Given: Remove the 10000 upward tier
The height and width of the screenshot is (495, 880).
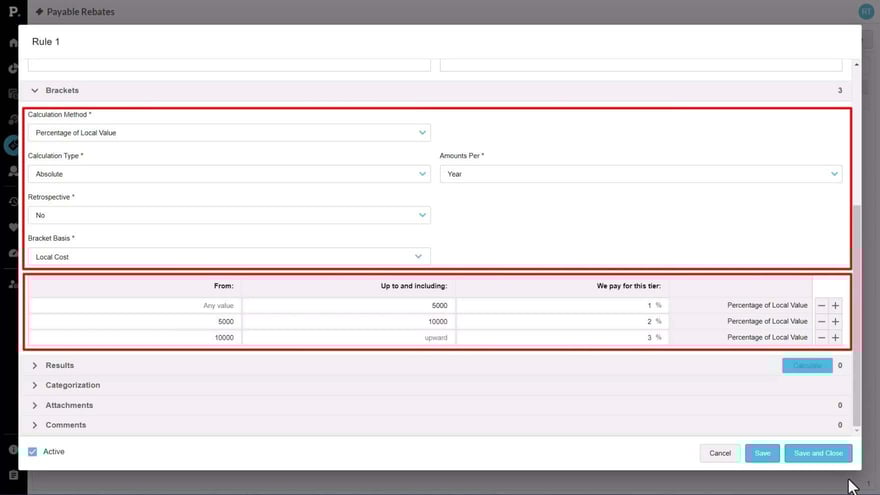Looking at the screenshot, I should tap(821, 338).
